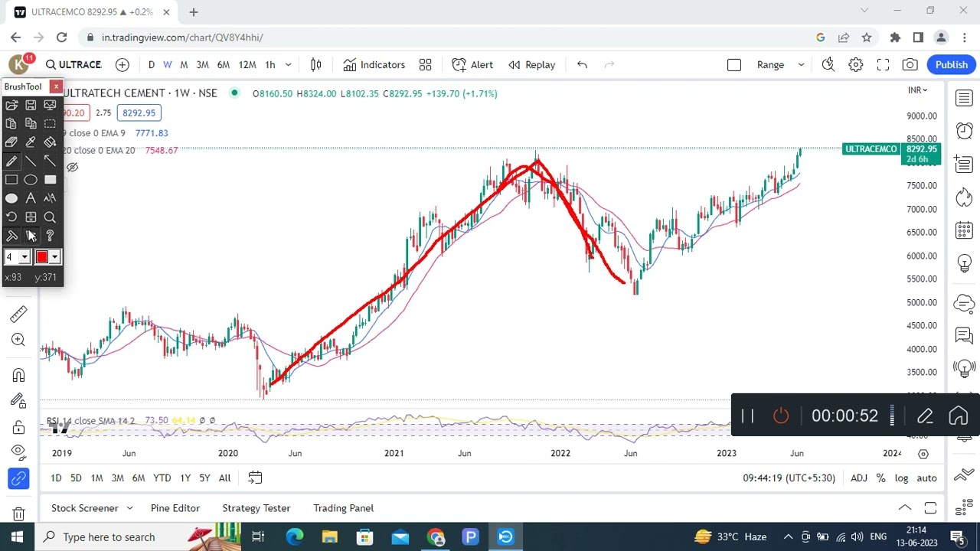
Task: Click the Alert button
Action: (472, 65)
